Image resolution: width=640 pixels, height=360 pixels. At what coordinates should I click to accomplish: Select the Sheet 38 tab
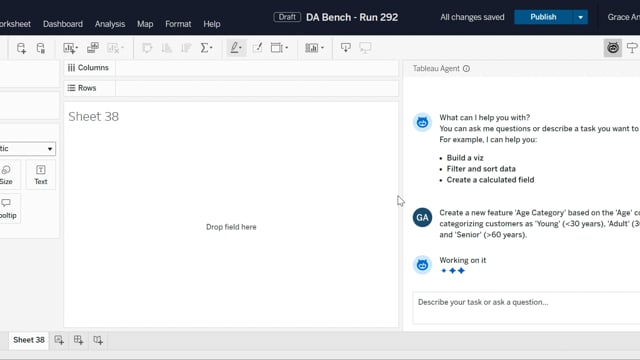click(29, 340)
